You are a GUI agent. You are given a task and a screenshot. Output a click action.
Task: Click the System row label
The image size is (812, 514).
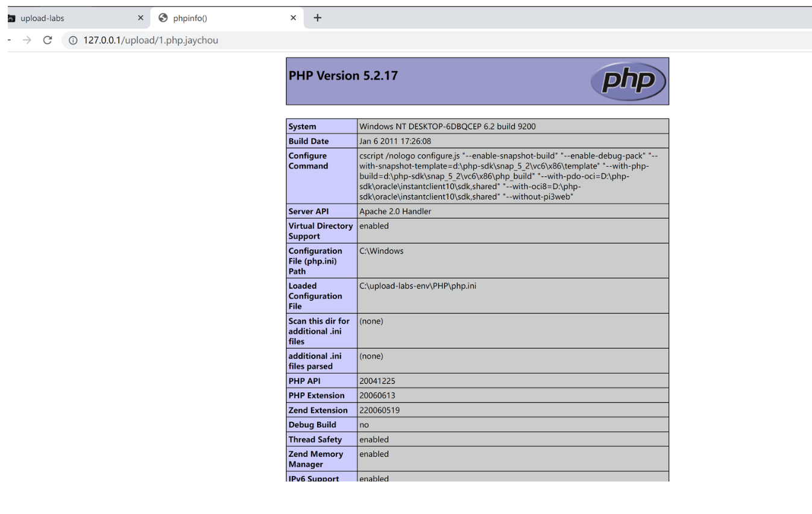[x=302, y=127]
